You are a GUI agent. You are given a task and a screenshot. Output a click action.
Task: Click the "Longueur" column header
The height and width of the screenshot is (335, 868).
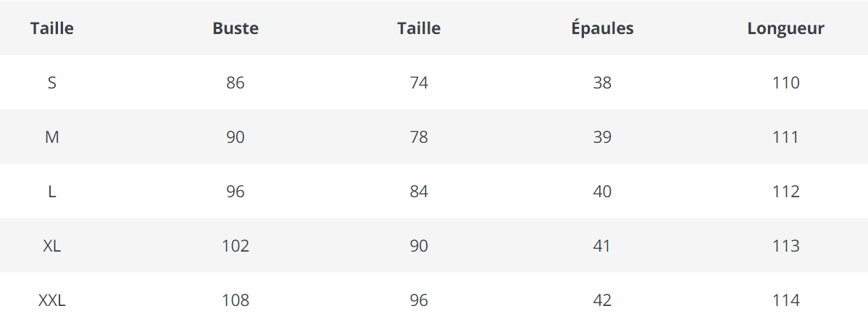click(786, 29)
